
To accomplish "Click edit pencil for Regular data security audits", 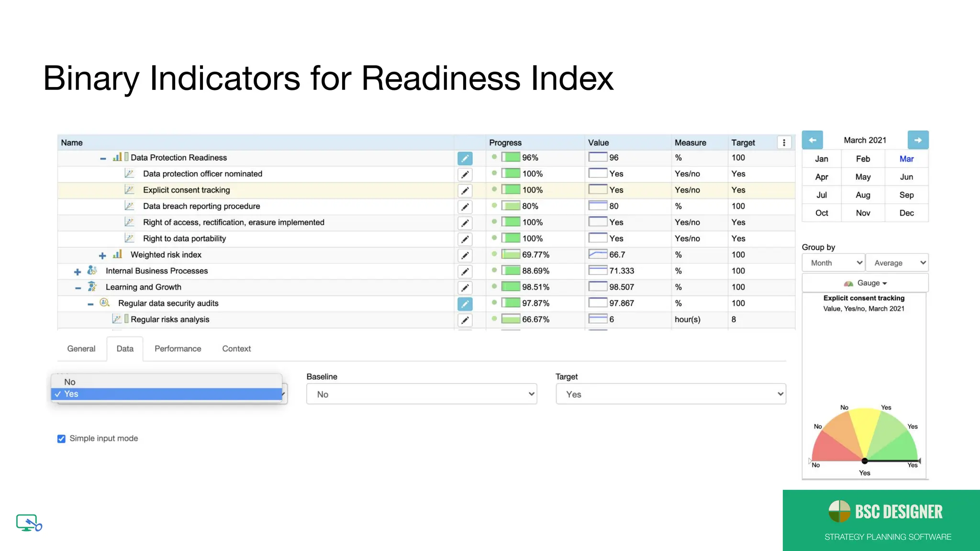I will [x=465, y=304].
